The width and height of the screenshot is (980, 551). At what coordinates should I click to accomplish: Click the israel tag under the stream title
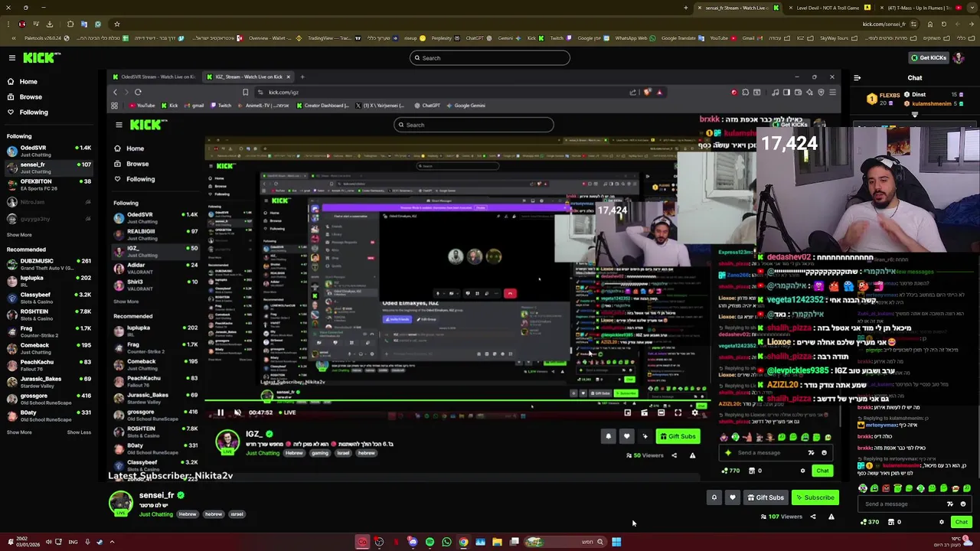tap(237, 514)
